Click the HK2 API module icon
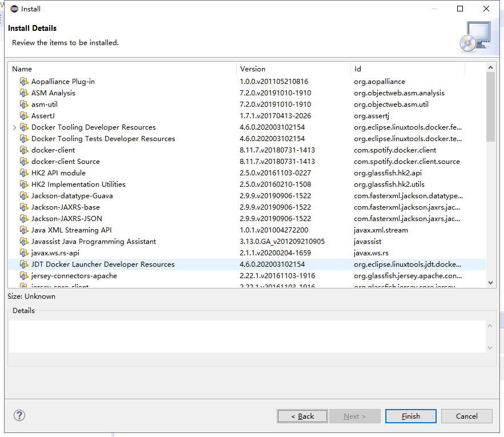This screenshot has width=504, height=437. pos(24,173)
